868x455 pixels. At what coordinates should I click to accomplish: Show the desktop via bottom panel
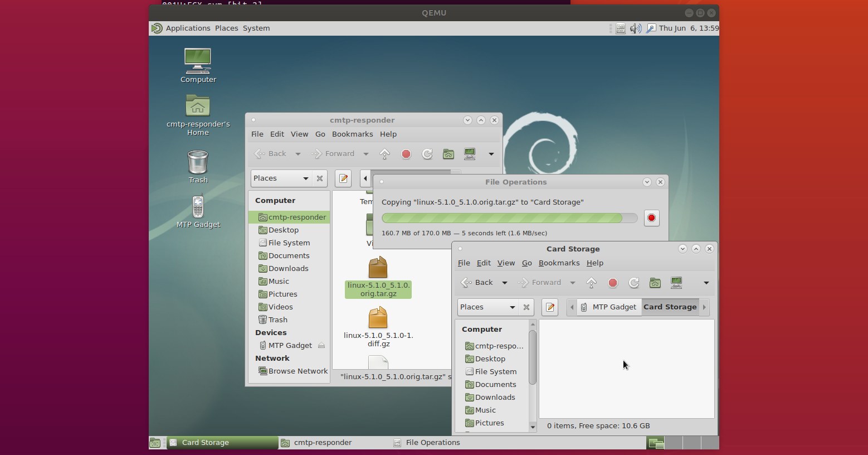tap(155, 443)
